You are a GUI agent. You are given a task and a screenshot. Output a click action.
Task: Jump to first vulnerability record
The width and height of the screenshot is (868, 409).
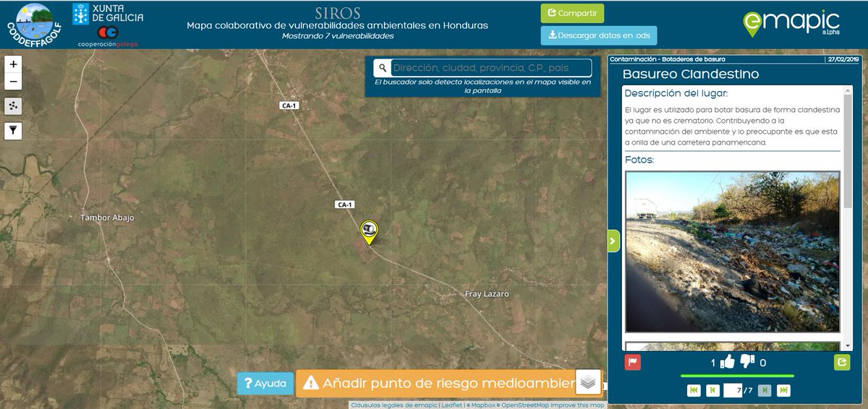[694, 390]
